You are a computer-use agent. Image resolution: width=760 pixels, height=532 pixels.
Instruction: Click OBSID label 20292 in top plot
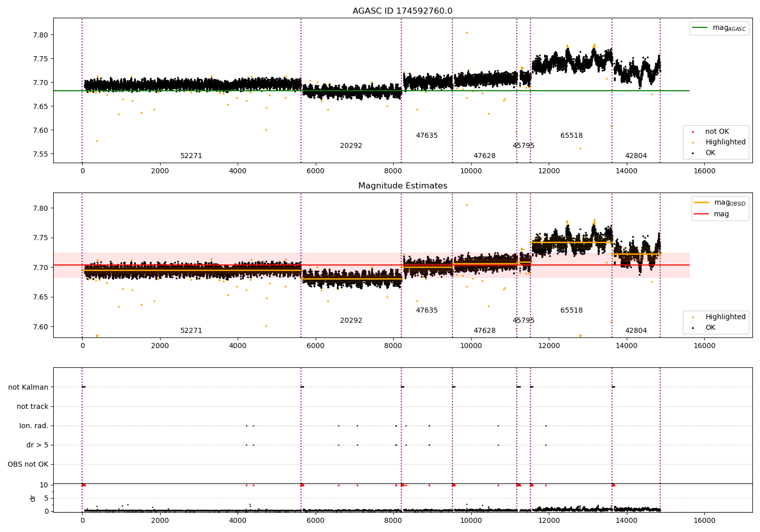tap(351, 146)
